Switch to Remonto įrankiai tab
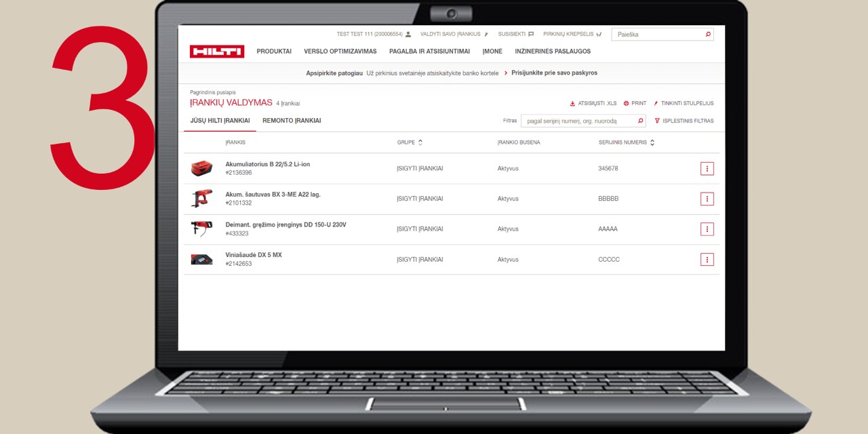 pyautogui.click(x=292, y=121)
